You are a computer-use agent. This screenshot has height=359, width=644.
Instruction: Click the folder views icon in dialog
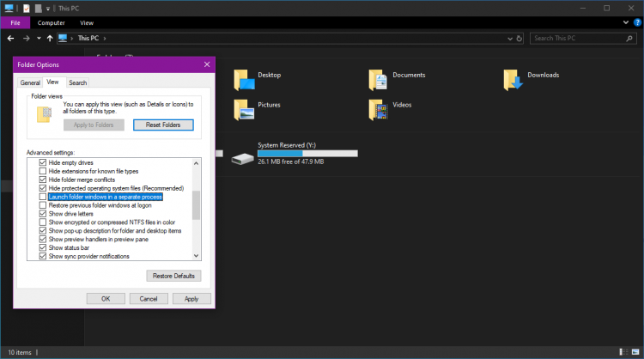coord(45,114)
